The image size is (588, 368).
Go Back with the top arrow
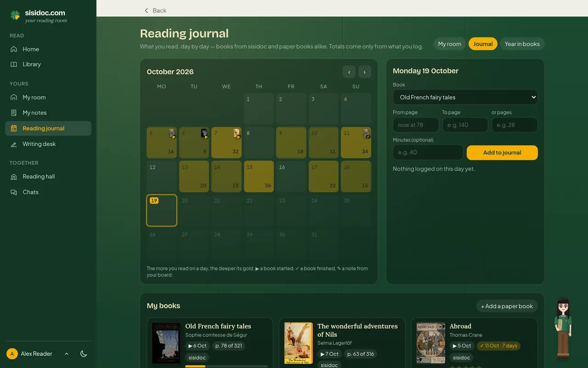155,10
